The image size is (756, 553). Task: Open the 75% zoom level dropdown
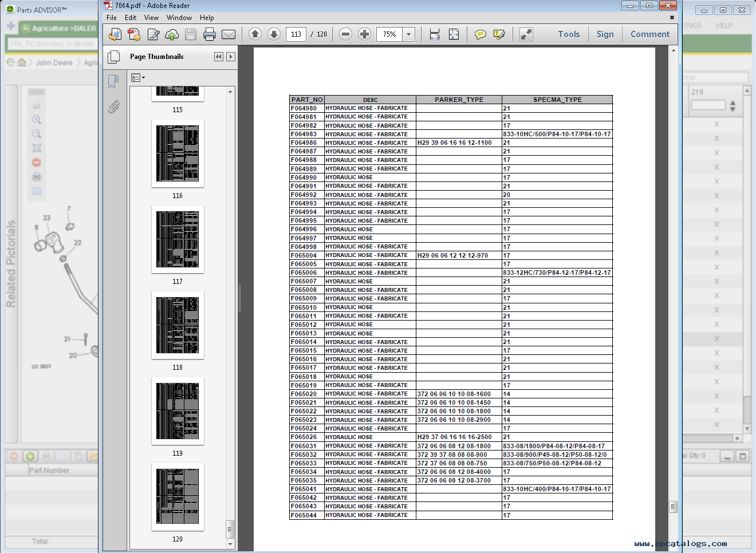(x=409, y=34)
